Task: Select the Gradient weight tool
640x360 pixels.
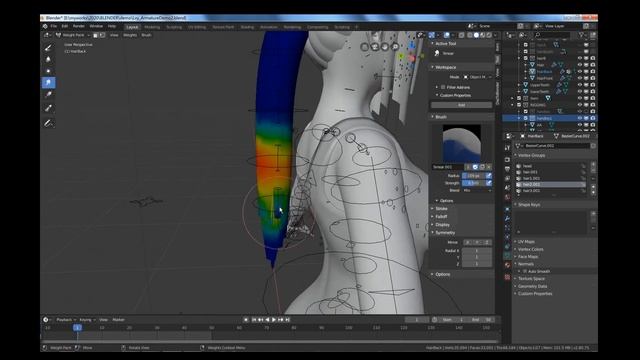Action: [x=48, y=95]
